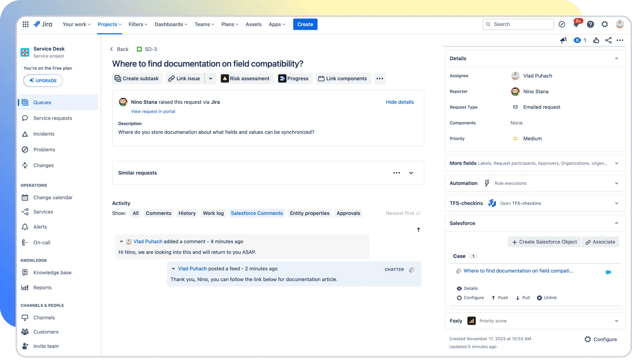Open the Risk assessment app
This screenshot has width=632, height=364.
point(245,79)
